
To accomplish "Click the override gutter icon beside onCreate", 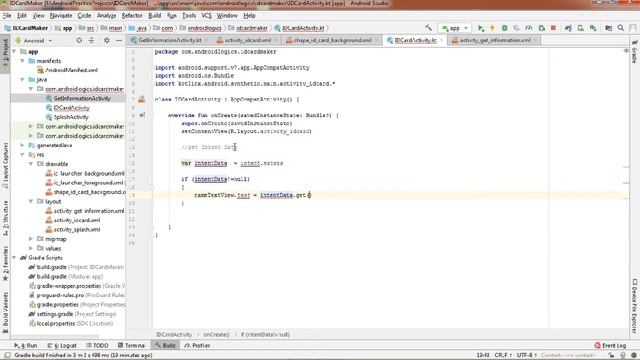I will pos(142,115).
